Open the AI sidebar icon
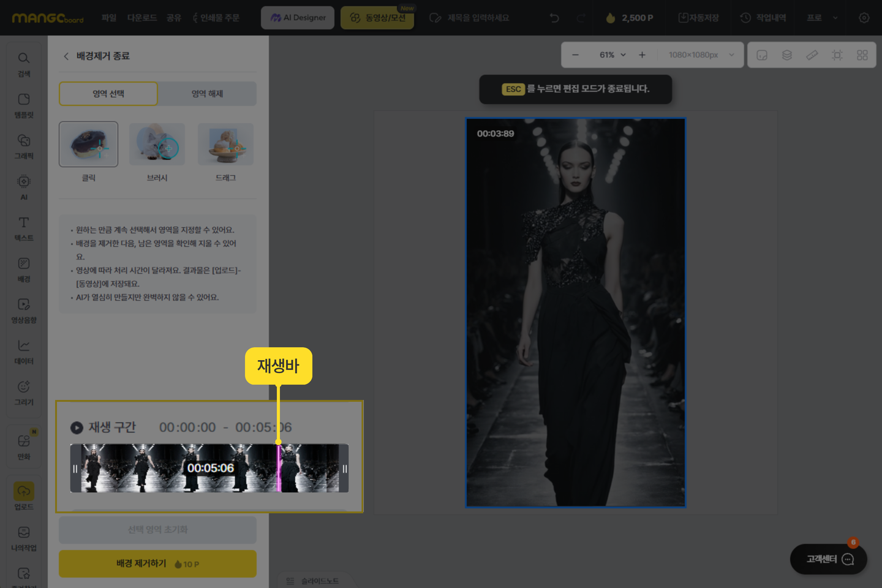Image resolution: width=882 pixels, height=588 pixels. [x=24, y=187]
